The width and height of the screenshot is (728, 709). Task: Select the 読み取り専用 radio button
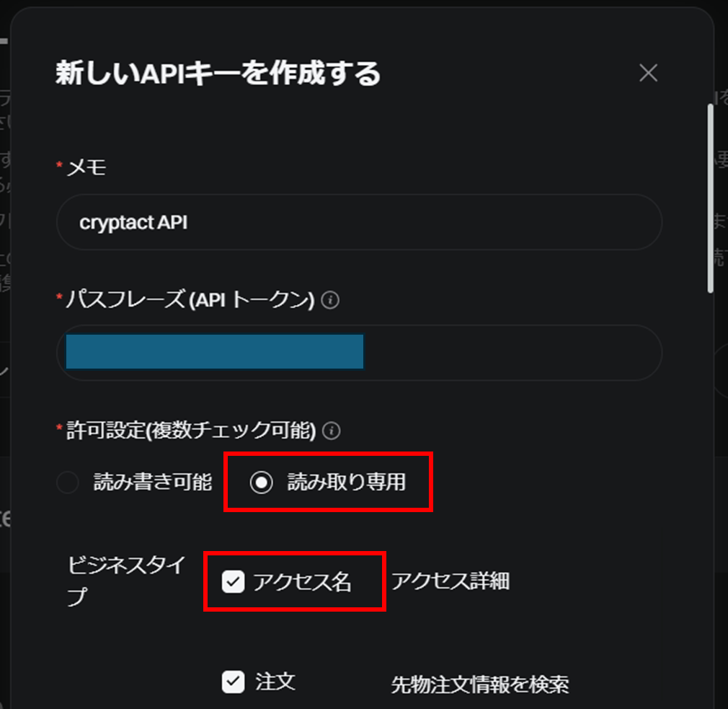262,483
